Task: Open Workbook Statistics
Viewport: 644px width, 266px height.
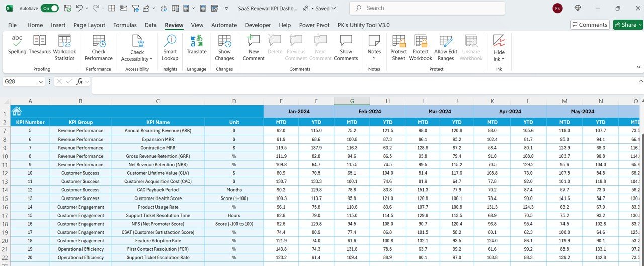Action: (64, 48)
